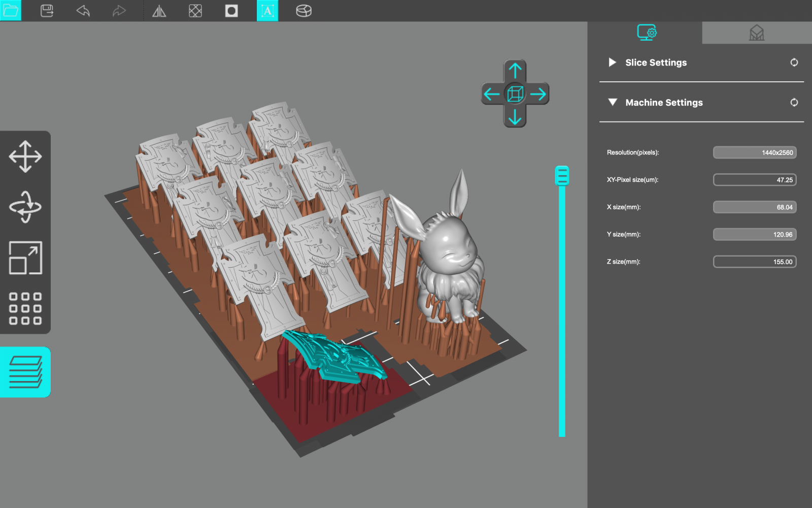812x508 pixels.
Task: Click the layer slider handle
Action: tap(562, 176)
